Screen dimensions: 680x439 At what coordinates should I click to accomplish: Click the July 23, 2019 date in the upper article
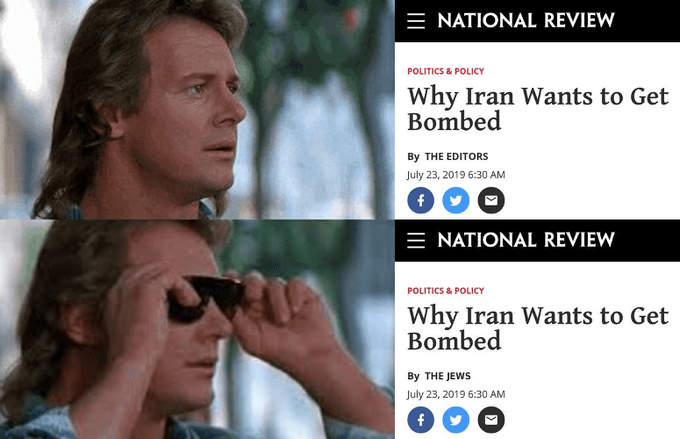tap(456, 175)
